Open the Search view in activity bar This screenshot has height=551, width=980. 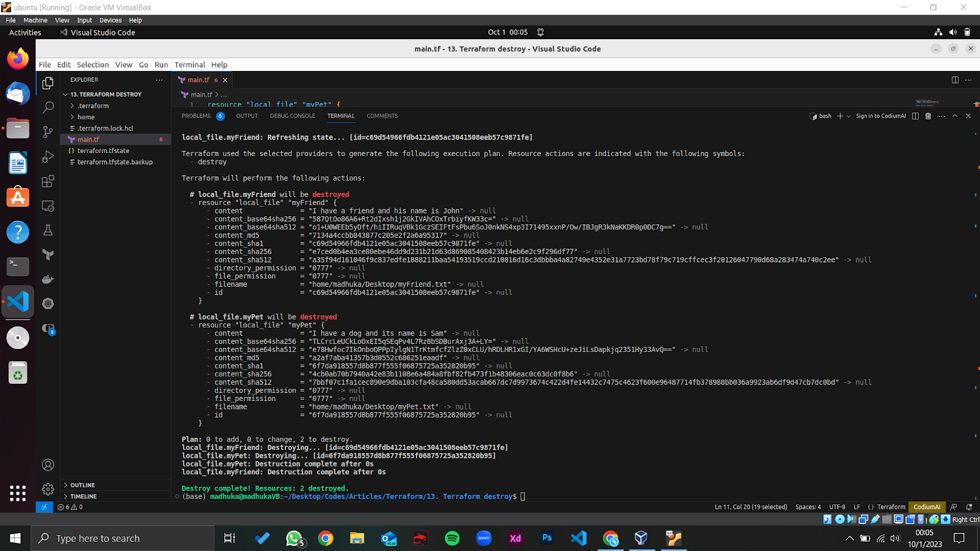(48, 107)
